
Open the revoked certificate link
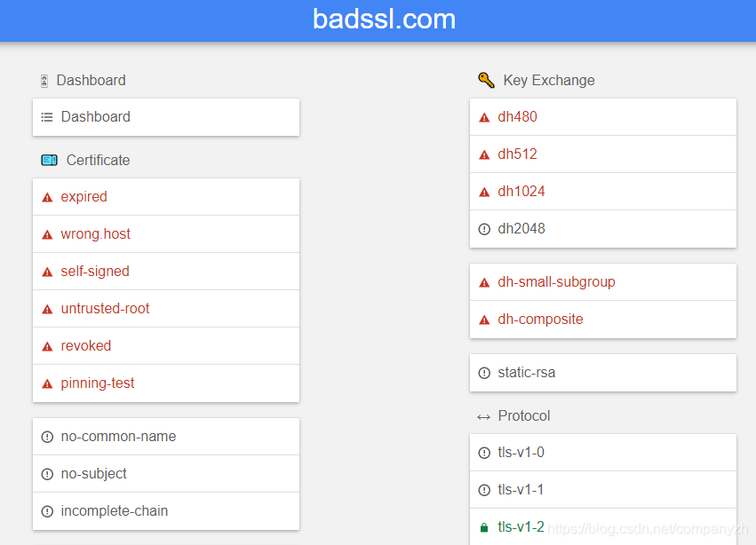pyautogui.click(x=85, y=346)
